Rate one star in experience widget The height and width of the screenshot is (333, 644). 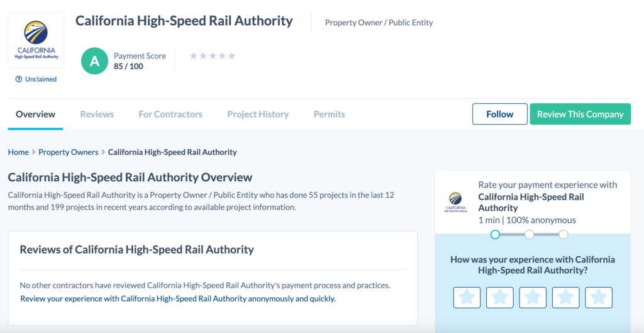click(x=467, y=297)
